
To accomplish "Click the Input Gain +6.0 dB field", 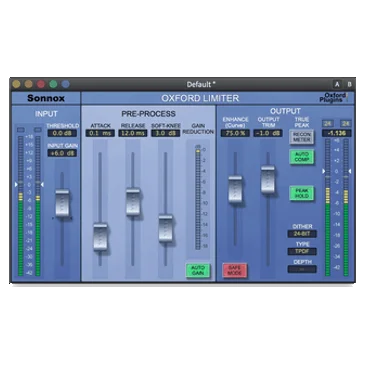I will pos(62,153).
